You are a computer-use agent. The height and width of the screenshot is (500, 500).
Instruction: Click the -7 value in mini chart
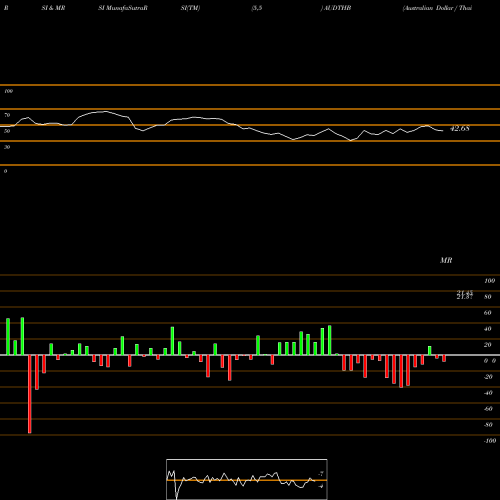[x=321, y=474]
